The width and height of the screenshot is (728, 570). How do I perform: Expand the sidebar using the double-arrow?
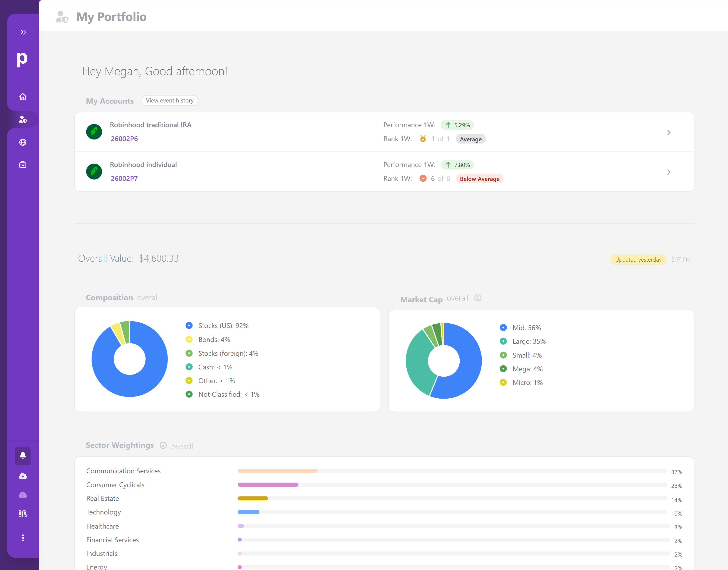[x=23, y=32]
